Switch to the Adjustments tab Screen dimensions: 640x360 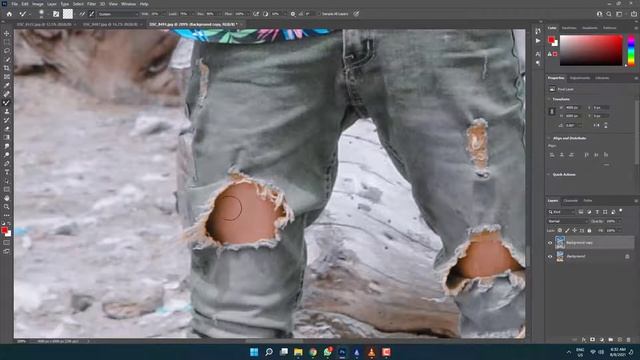580,78
